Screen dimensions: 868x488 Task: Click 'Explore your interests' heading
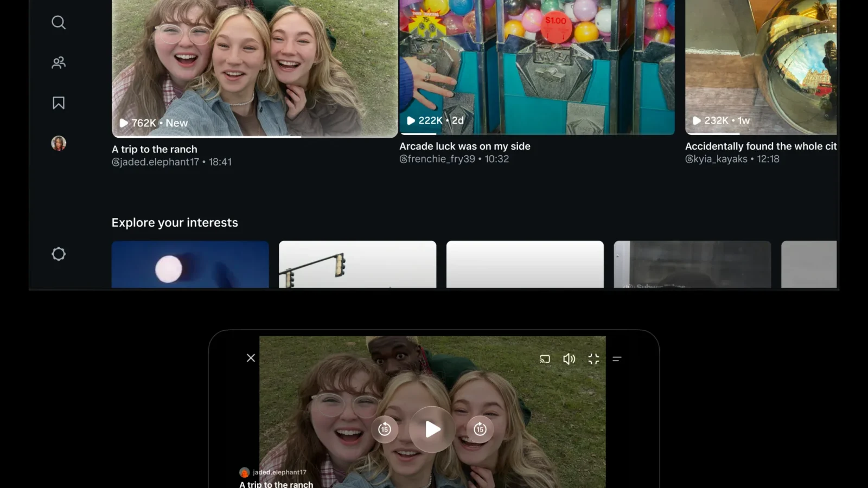pos(175,222)
